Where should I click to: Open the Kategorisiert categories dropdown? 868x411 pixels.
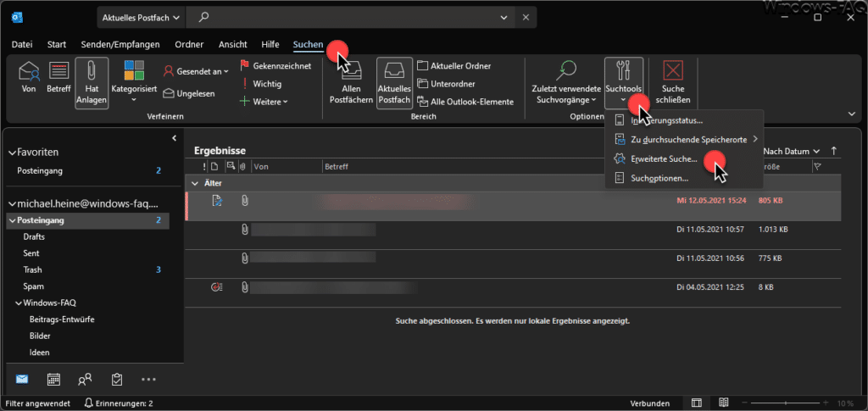point(134,82)
